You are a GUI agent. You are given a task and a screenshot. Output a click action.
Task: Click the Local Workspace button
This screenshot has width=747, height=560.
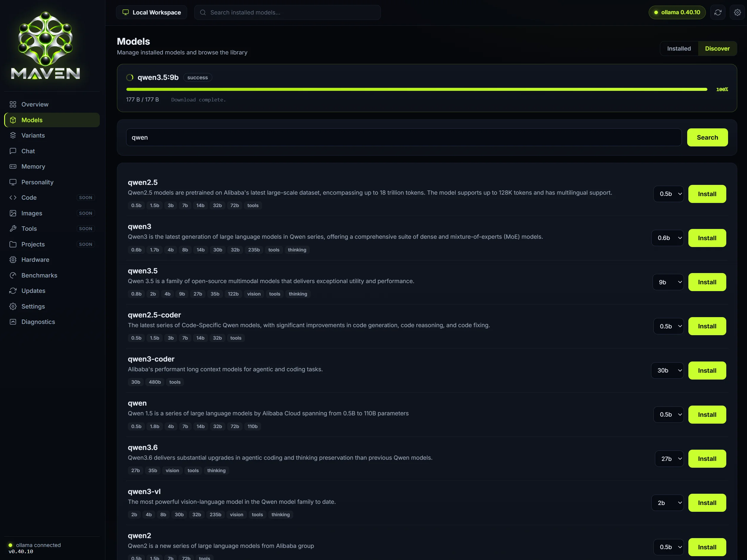[x=152, y=12]
